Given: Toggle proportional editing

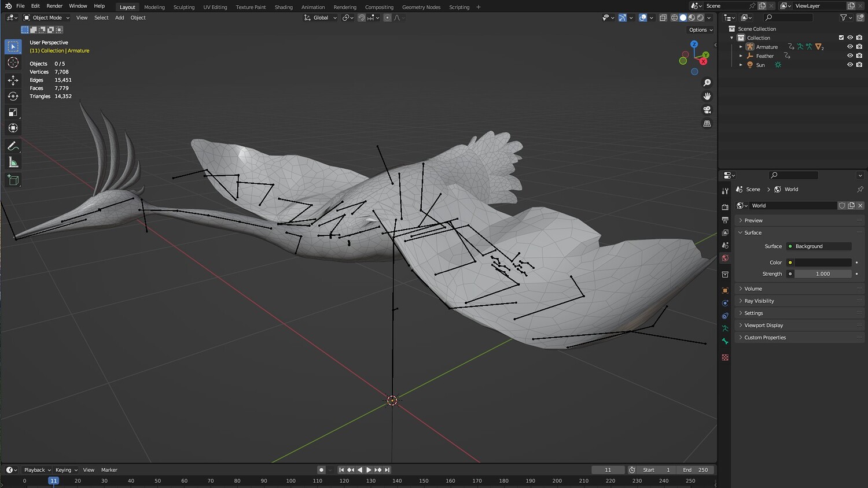Looking at the screenshot, I should click(388, 18).
